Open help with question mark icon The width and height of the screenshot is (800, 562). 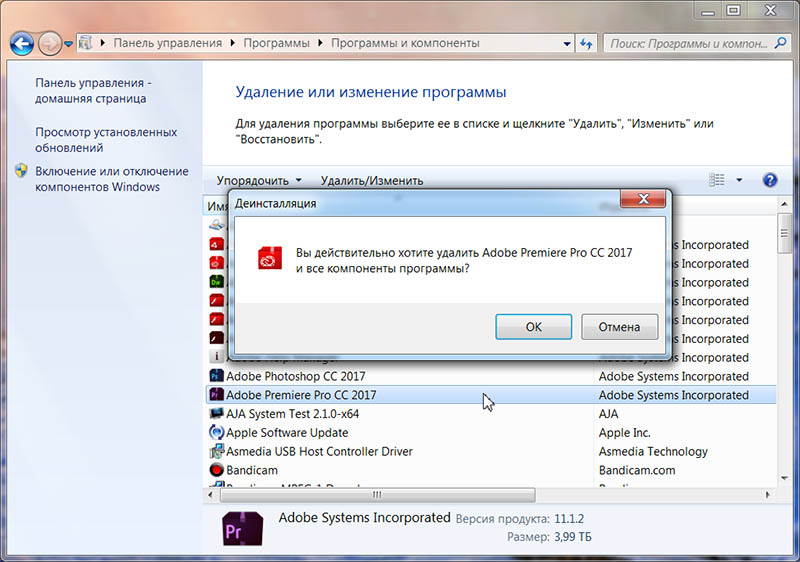point(770,180)
